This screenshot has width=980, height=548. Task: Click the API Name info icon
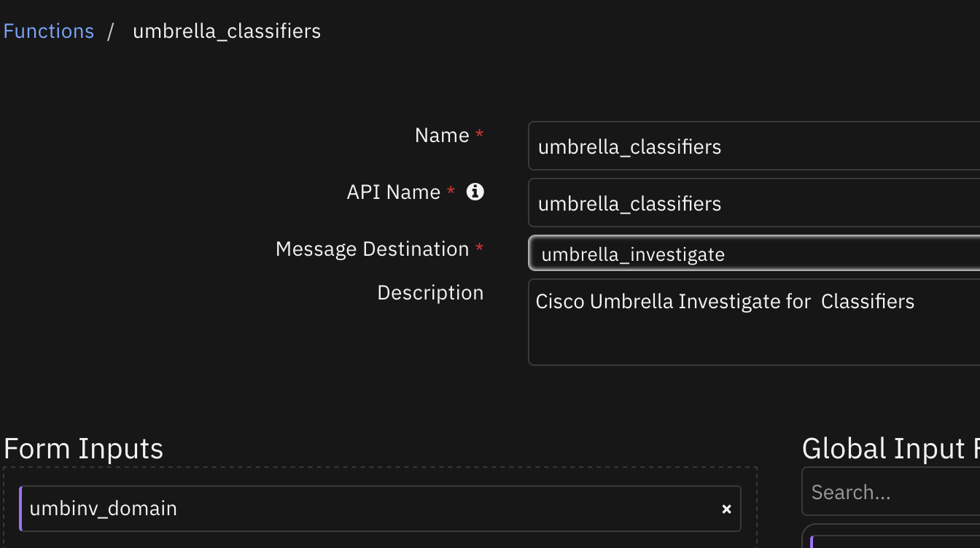tap(475, 192)
